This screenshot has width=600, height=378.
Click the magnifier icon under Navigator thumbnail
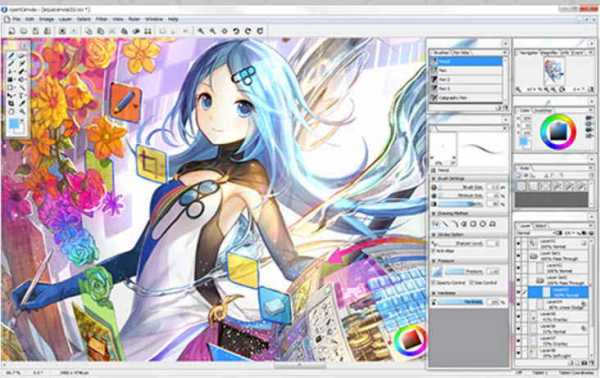point(518,90)
